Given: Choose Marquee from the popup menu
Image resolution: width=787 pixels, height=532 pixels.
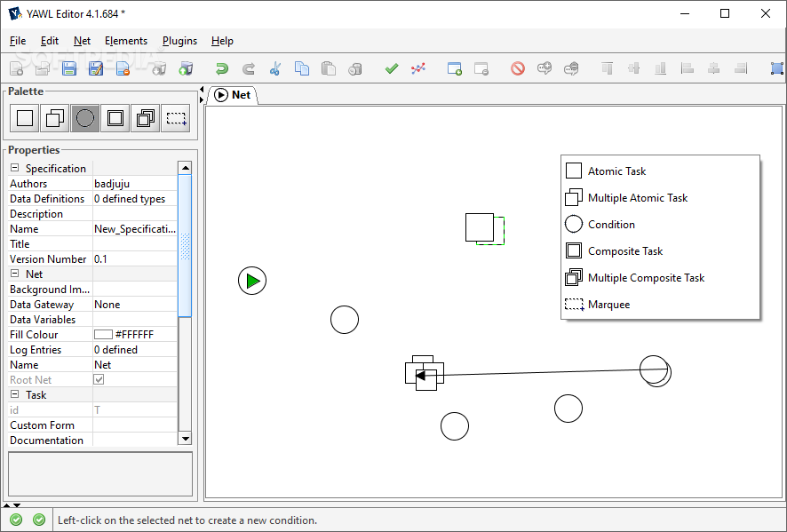Looking at the screenshot, I should click(660, 304).
